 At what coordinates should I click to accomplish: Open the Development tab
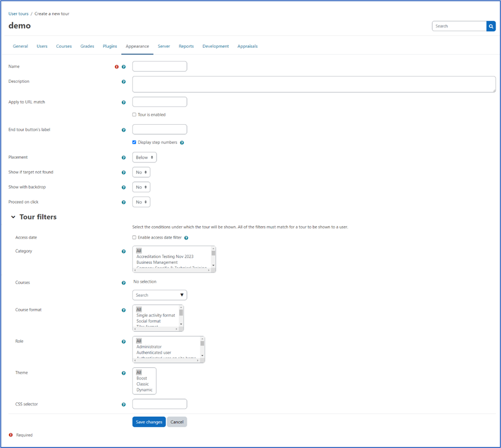pos(215,46)
